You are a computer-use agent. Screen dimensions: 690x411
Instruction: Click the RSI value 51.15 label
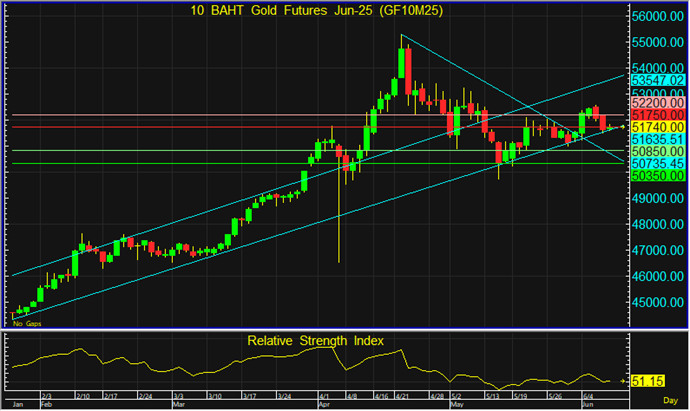click(648, 381)
